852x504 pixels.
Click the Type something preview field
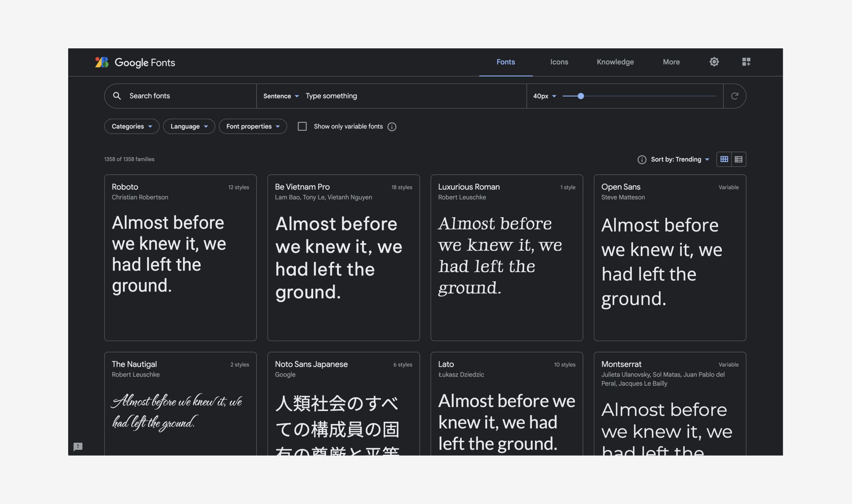[x=414, y=96]
